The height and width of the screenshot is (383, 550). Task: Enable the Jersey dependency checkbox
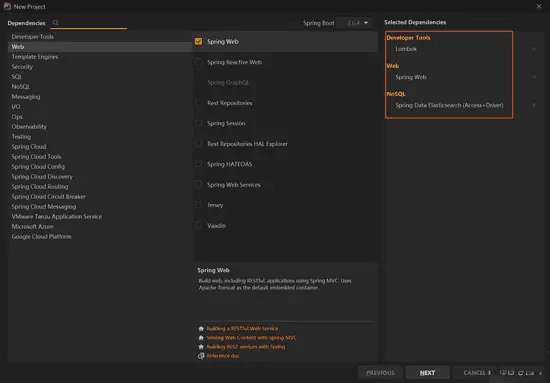199,205
